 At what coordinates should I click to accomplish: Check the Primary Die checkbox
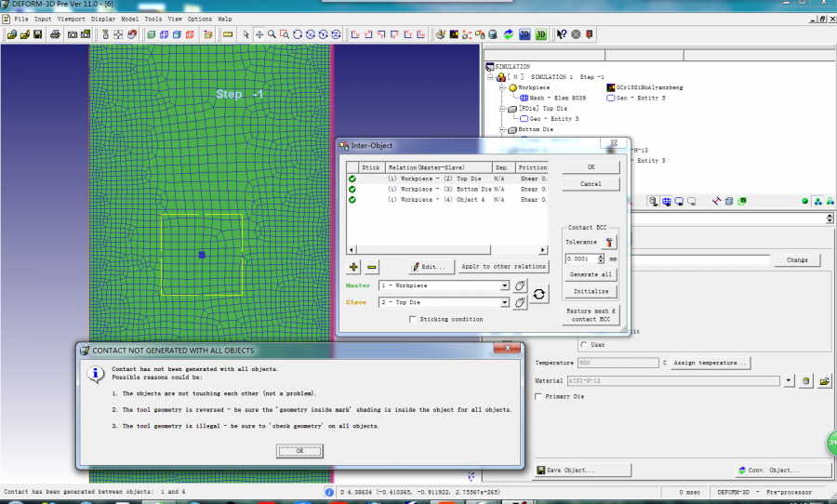coord(539,397)
